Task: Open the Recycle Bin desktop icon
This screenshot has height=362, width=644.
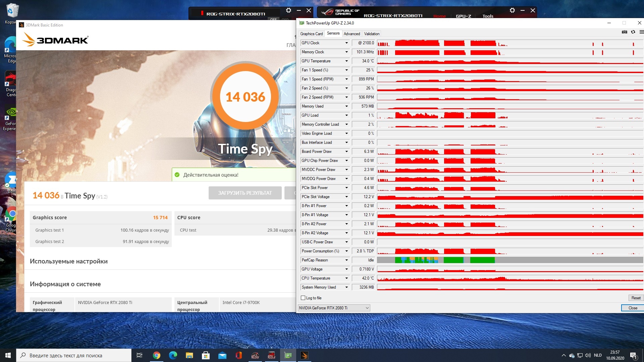Action: pos(12,11)
